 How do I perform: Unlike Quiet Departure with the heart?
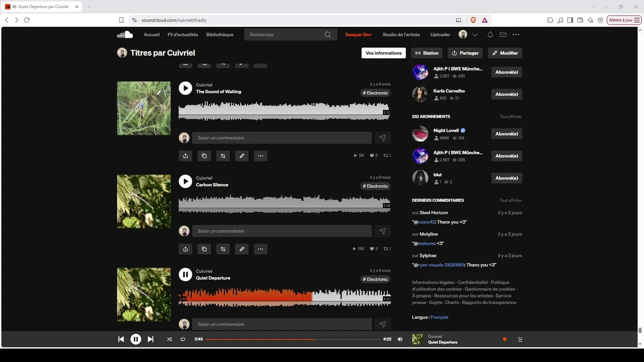(x=505, y=339)
